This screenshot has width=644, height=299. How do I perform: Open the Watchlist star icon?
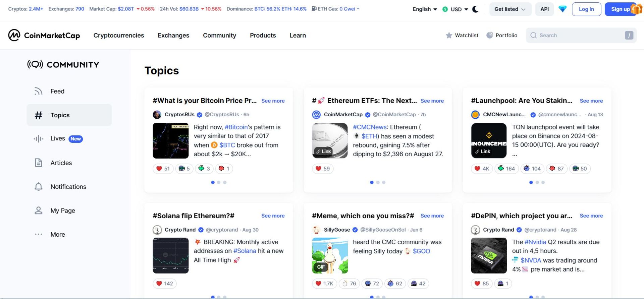pos(449,35)
